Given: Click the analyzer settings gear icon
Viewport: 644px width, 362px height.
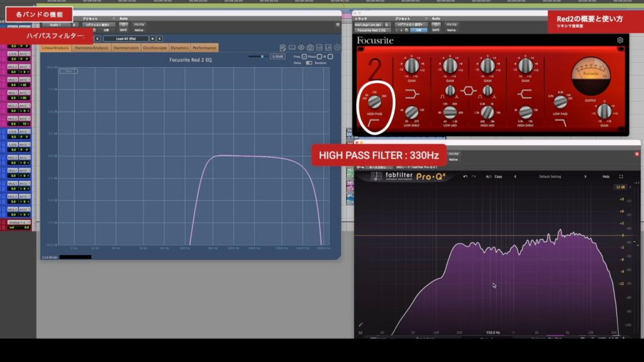Looking at the screenshot, I should point(337,48).
